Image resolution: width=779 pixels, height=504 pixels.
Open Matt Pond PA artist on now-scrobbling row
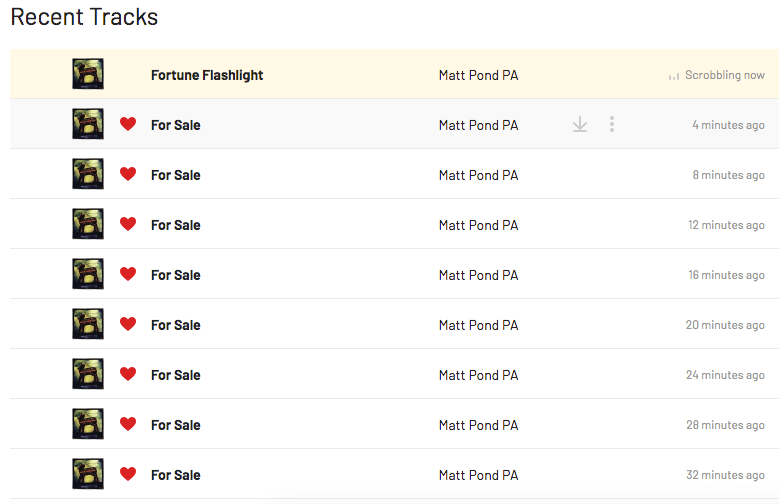click(478, 75)
